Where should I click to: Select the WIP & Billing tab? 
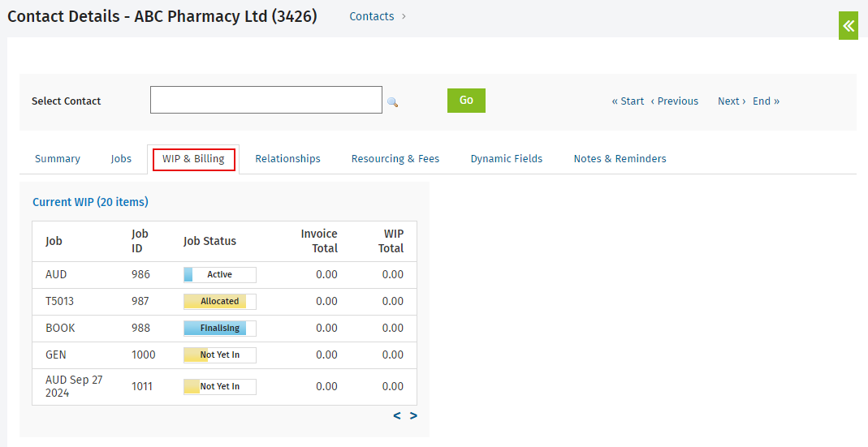[193, 159]
